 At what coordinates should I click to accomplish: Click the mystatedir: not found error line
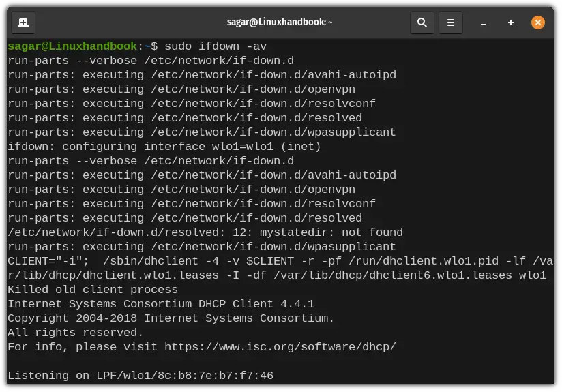[205, 232]
